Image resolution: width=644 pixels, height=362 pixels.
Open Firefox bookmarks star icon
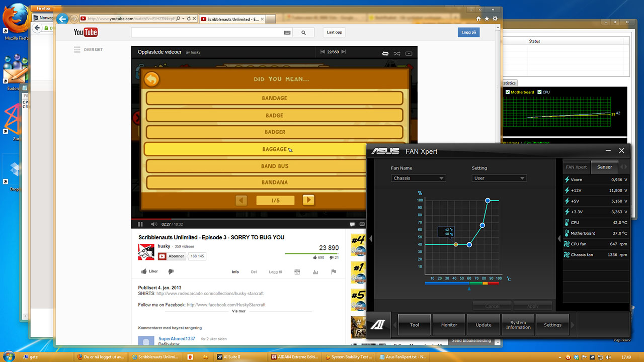(x=487, y=19)
